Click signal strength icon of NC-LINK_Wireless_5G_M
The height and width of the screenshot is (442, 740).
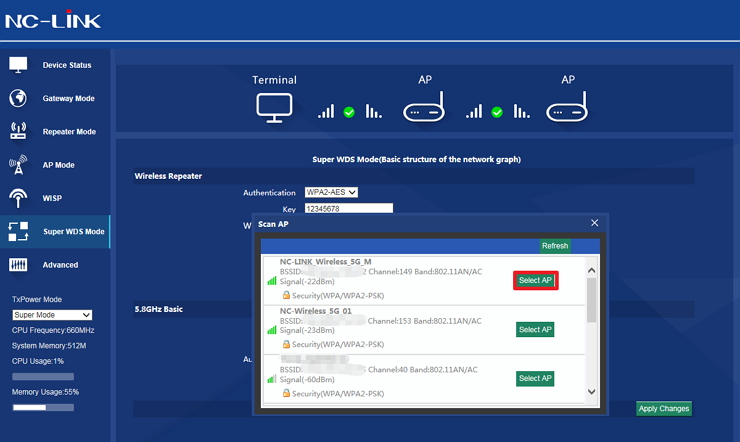[272, 281]
